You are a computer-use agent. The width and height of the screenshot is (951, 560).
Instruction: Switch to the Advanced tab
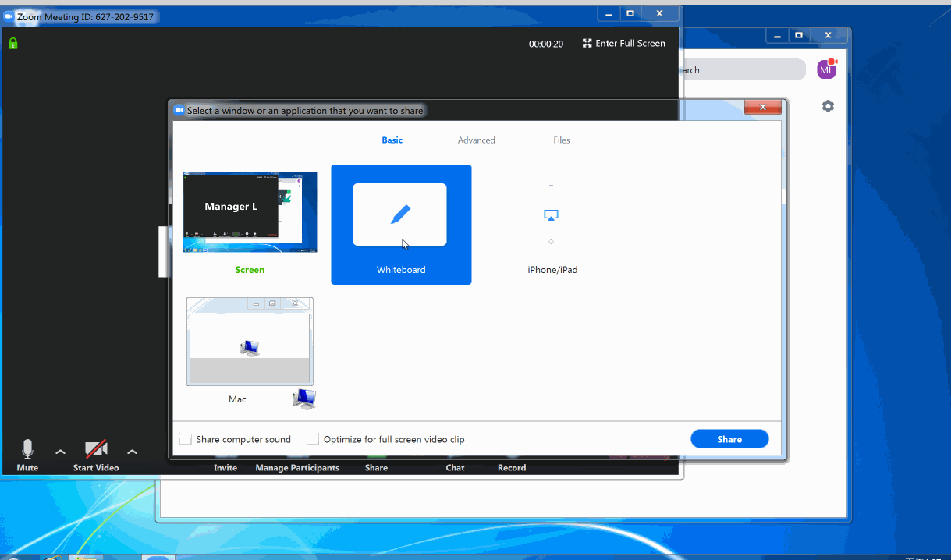pyautogui.click(x=477, y=140)
